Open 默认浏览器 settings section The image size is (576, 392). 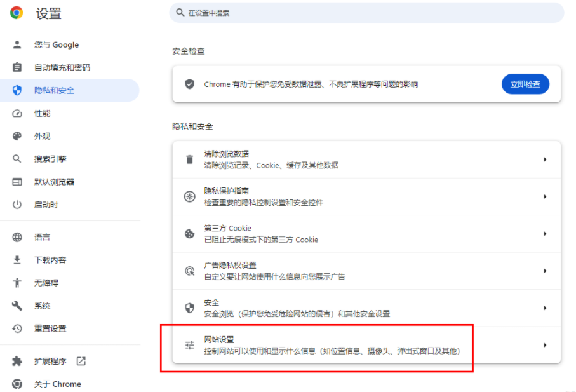70,182
